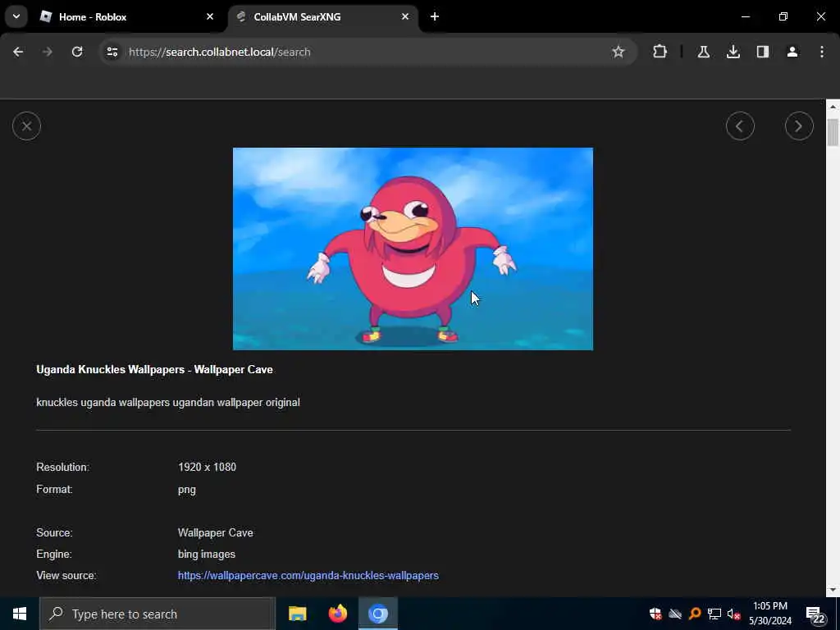Reload the current page

(77, 52)
